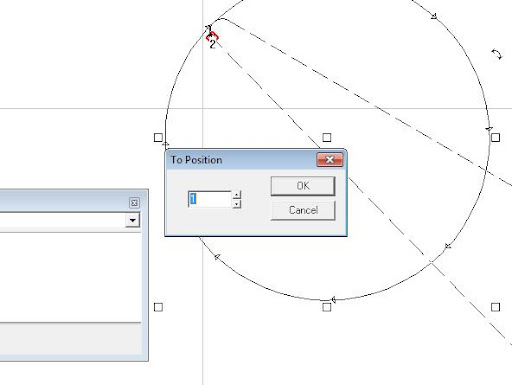Confirm the To Position dialog with OK
This screenshot has width=512, height=385.
303,186
